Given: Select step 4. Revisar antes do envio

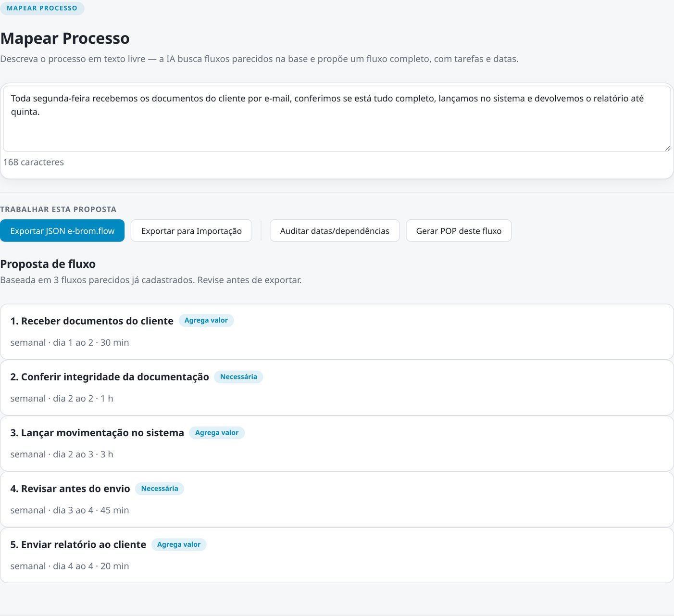Looking at the screenshot, I should 337,499.
